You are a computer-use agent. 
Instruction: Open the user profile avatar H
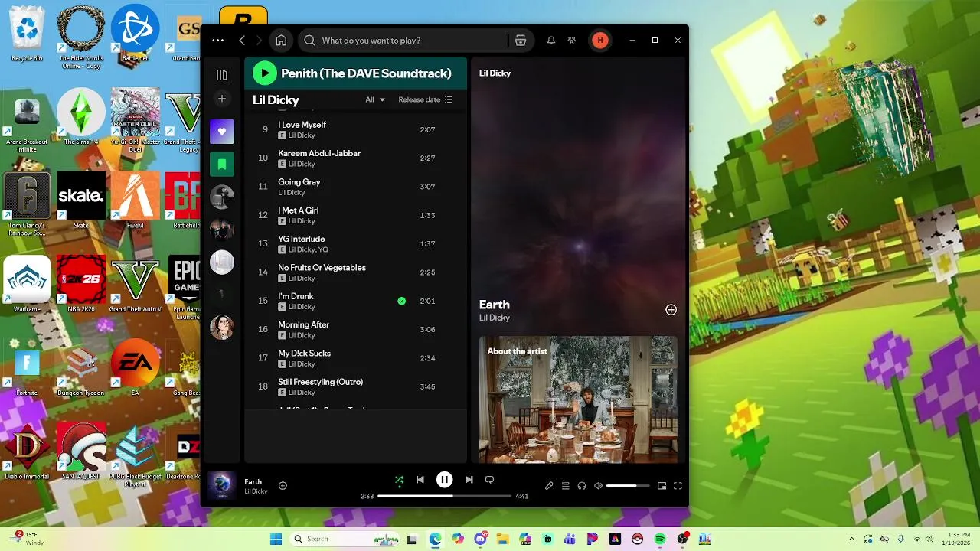[600, 41]
